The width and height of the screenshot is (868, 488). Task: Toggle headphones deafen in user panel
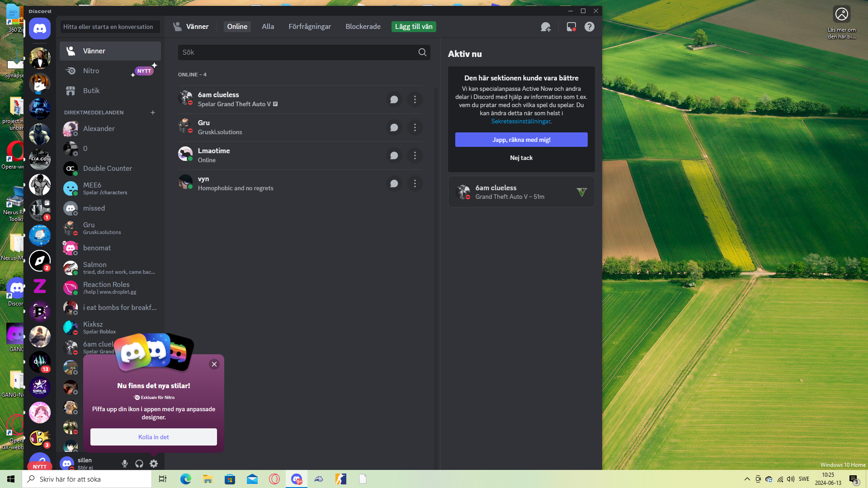(139, 464)
